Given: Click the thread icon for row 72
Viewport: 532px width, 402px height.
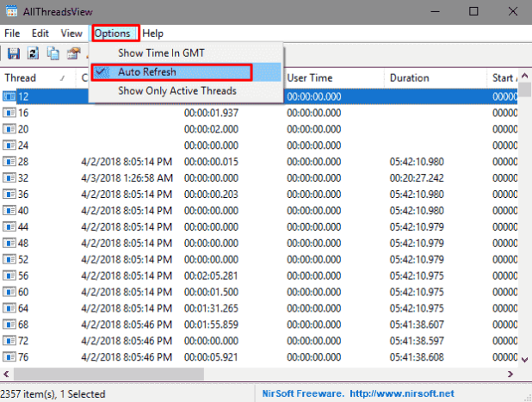Looking at the screenshot, I should tap(9, 341).
